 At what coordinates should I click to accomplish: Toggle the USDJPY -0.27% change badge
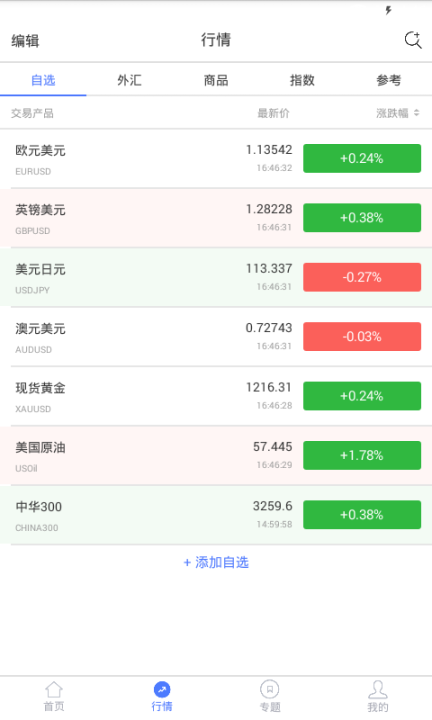(x=362, y=277)
